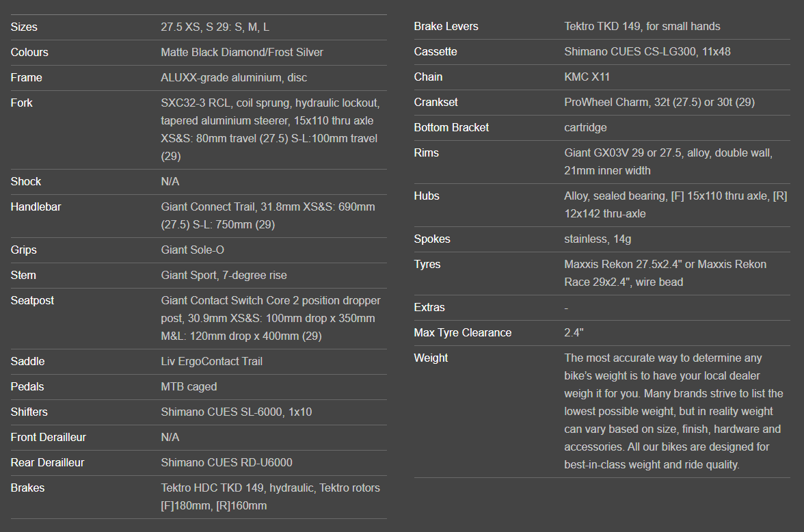The height and width of the screenshot is (532, 804).
Task: Click the Sizes row label
Action: [x=24, y=27]
